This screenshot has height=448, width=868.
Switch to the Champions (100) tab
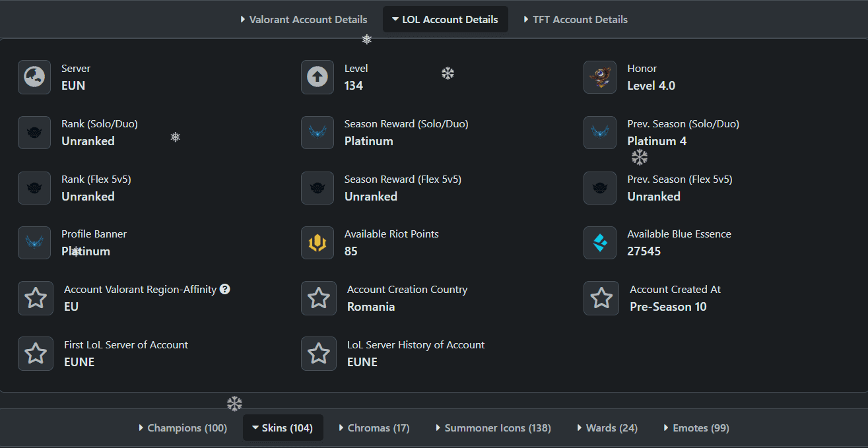pyautogui.click(x=183, y=428)
